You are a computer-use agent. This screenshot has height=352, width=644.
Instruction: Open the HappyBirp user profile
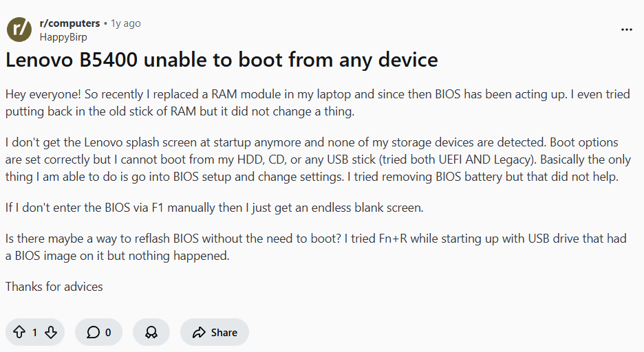[x=63, y=37]
